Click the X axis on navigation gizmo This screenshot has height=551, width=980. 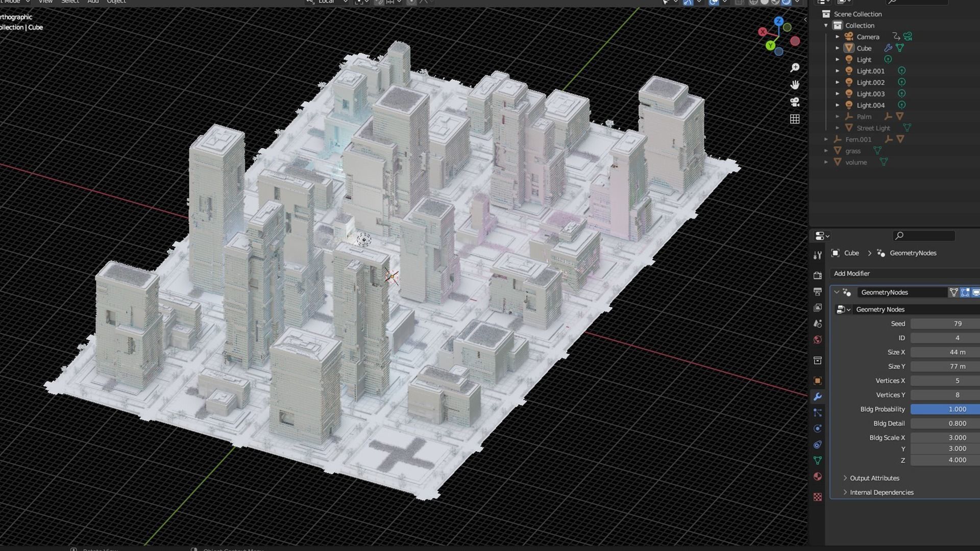tap(763, 32)
